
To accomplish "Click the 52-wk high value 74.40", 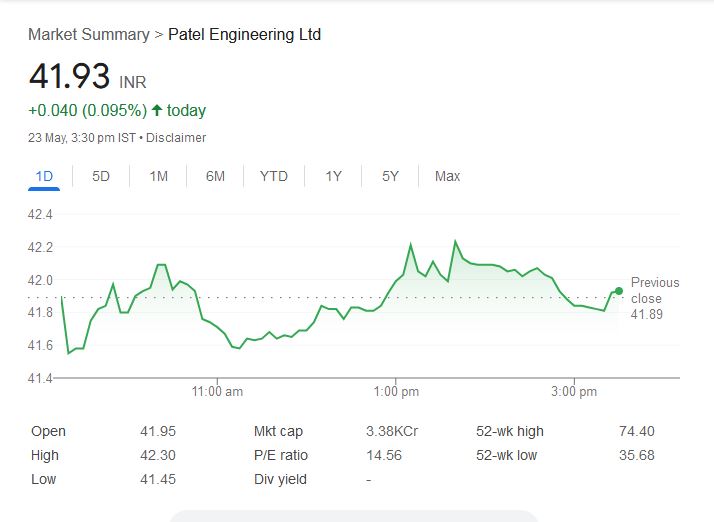I will (636, 431).
